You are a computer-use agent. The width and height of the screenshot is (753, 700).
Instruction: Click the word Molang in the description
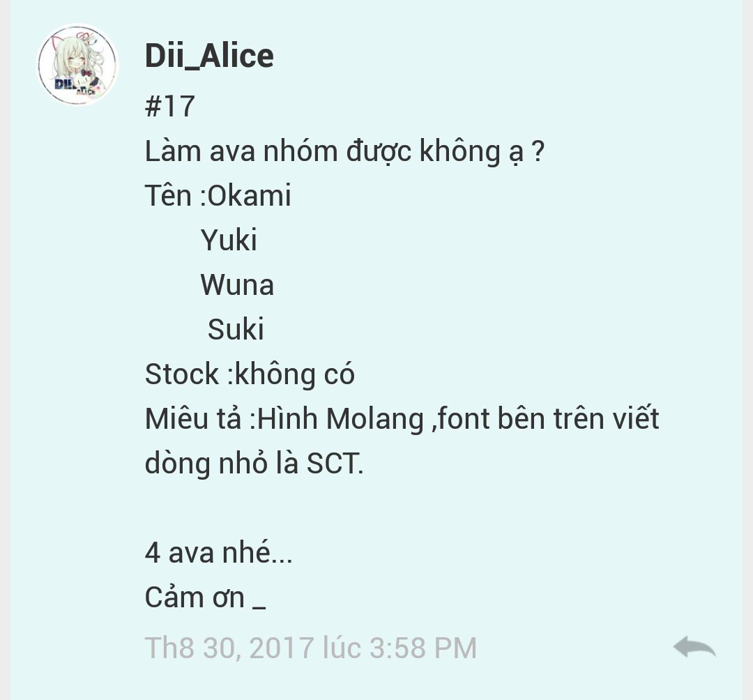pos(375,419)
